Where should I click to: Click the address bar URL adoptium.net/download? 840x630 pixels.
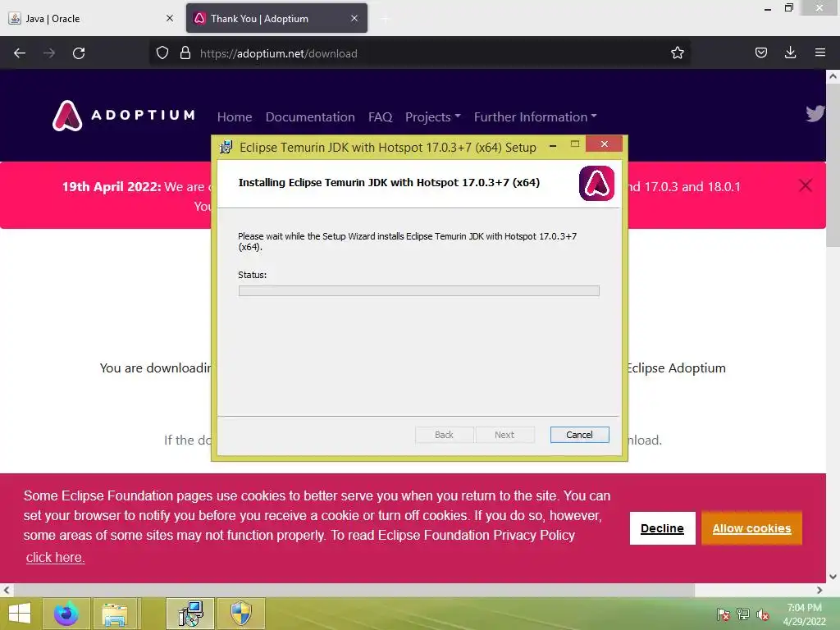point(279,53)
